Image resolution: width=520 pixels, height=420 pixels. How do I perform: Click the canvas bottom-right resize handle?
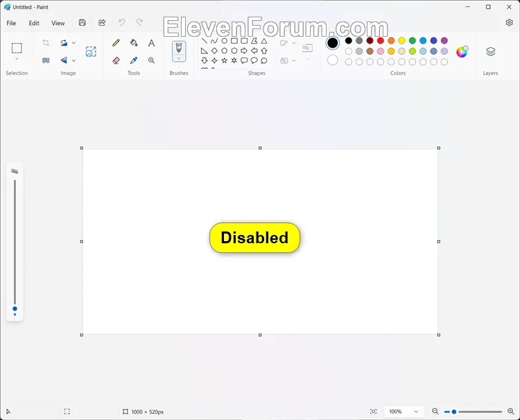point(438,335)
